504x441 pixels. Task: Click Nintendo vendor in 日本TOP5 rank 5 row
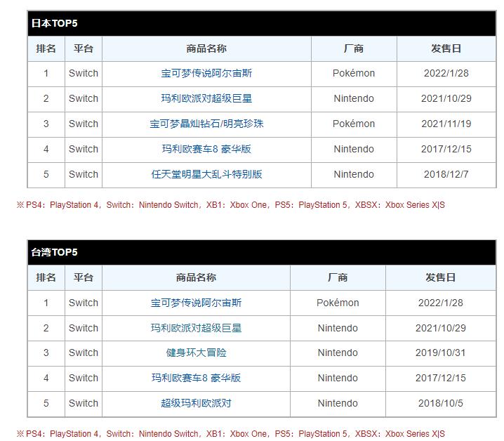pyautogui.click(x=354, y=174)
